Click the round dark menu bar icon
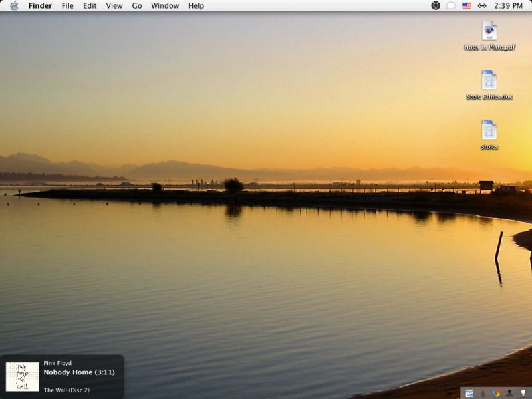This screenshot has width=532, height=399. click(436, 5)
